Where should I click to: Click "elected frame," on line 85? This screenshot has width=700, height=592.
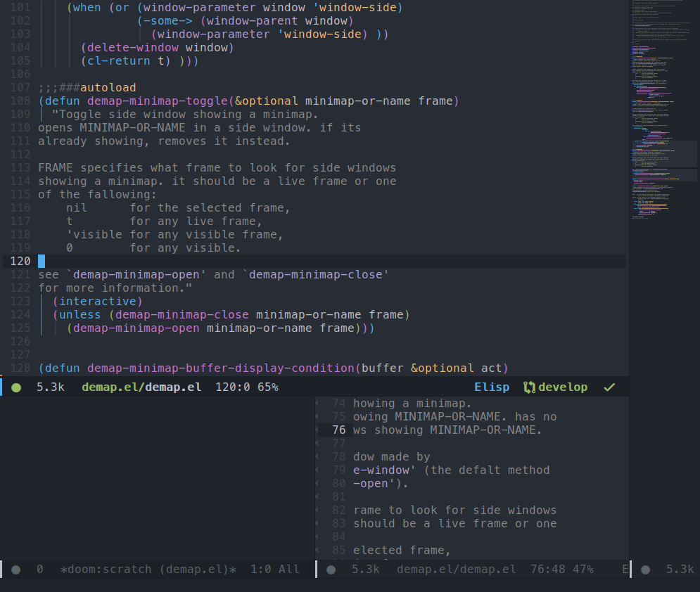(x=402, y=551)
